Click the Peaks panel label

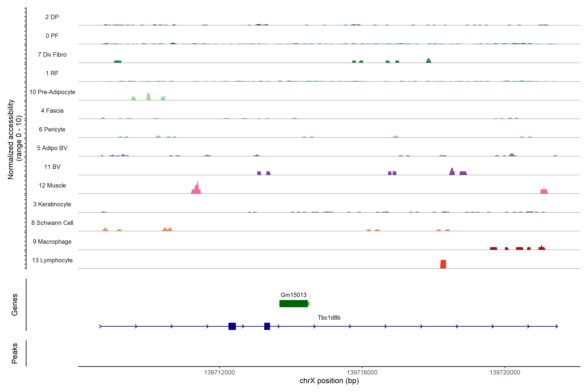[x=15, y=353]
